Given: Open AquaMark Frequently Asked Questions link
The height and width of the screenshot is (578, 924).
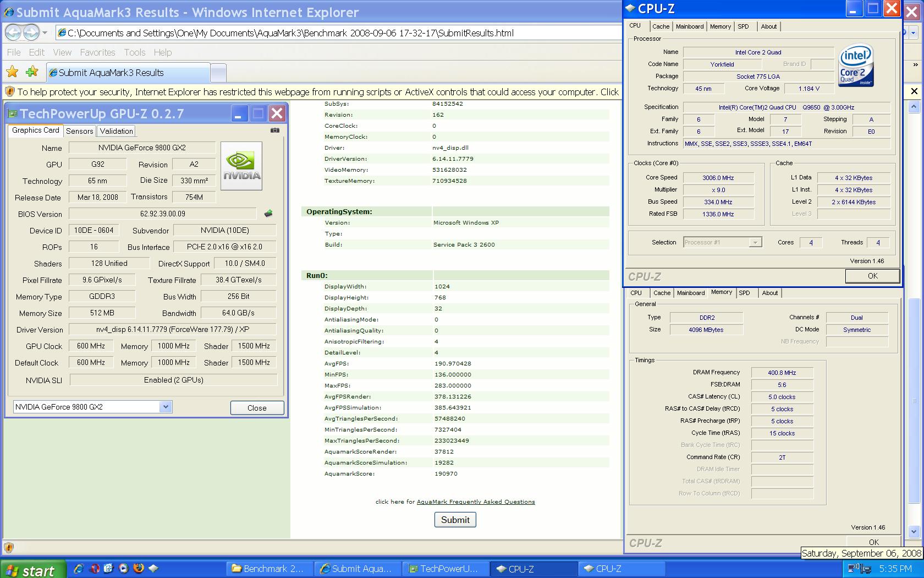Looking at the screenshot, I should [x=476, y=501].
